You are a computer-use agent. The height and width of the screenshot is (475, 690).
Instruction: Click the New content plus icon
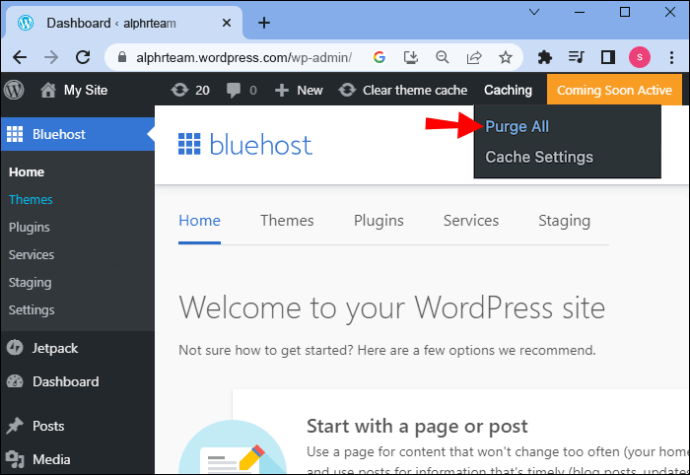(282, 90)
